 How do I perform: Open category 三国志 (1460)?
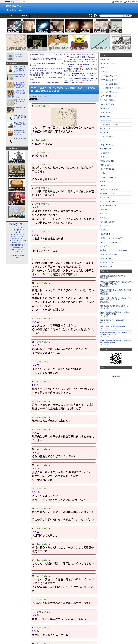coord(104,165)
